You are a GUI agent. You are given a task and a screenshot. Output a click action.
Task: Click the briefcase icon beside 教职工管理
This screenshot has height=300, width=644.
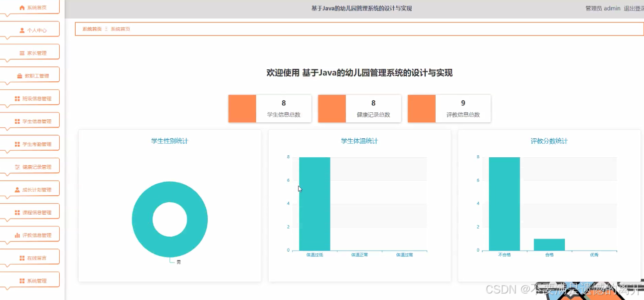(x=20, y=76)
